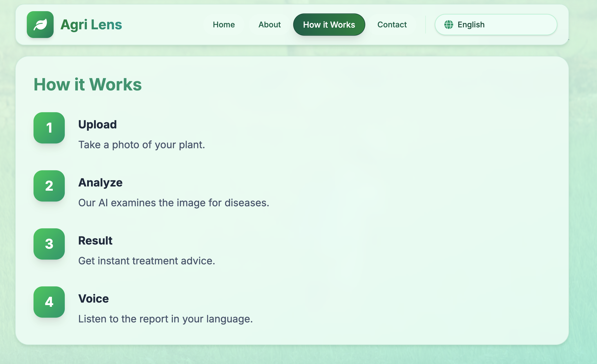
Task: Open the English language dropdown
Action: pyautogui.click(x=496, y=25)
